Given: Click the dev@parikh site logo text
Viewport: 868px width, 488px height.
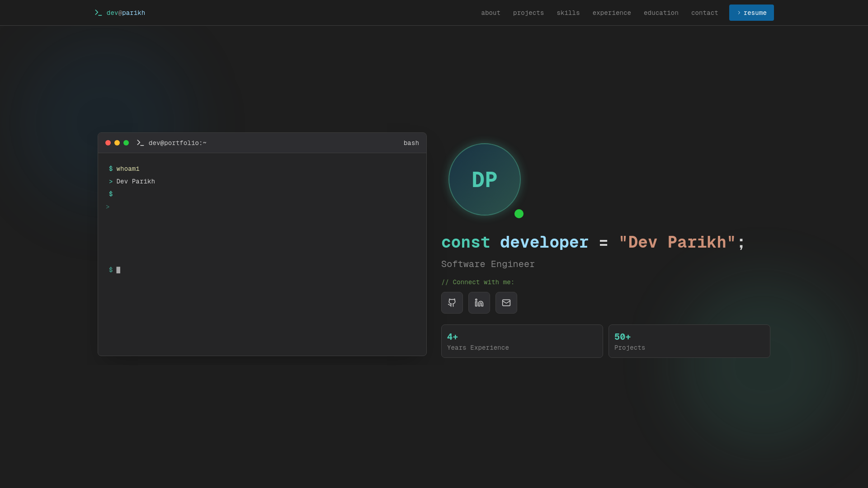Looking at the screenshot, I should point(126,13).
